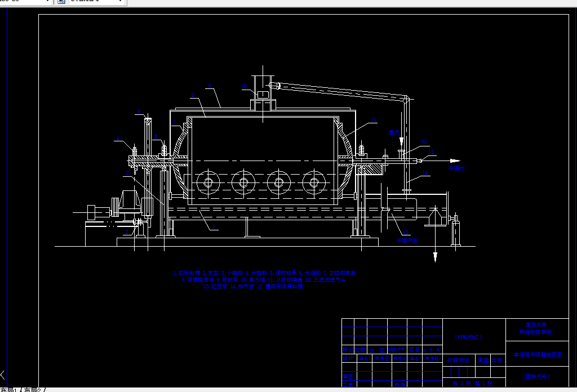The height and width of the screenshot is (392, 577).
Task: Select callout number 8 on the drawing
Action: (193, 95)
